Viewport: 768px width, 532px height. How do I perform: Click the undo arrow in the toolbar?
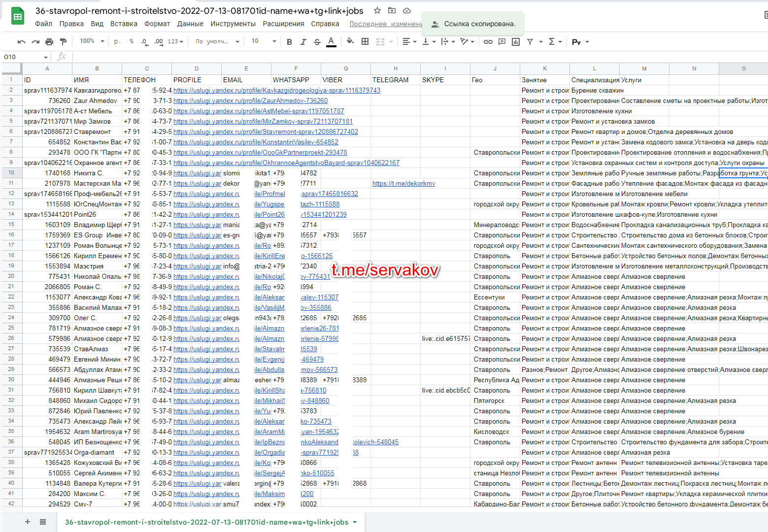click(x=21, y=42)
